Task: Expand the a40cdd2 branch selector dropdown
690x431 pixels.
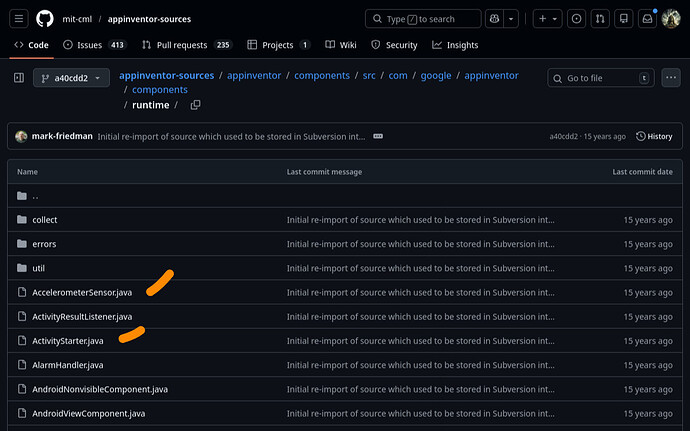Action: pos(71,78)
